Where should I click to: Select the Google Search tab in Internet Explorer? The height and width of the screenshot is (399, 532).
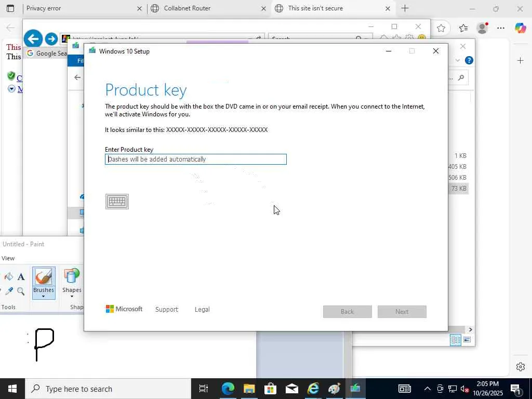[47, 54]
